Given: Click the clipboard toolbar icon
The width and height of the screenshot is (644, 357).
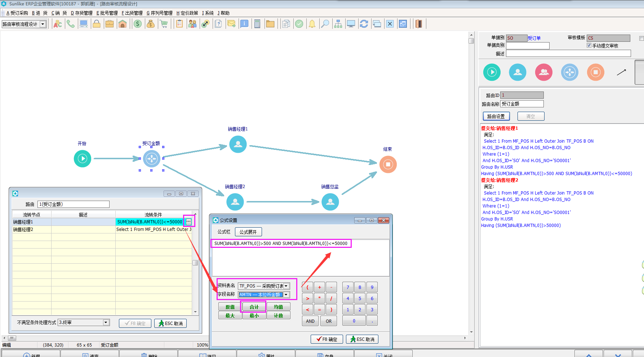Looking at the screenshot, I should [179, 24].
